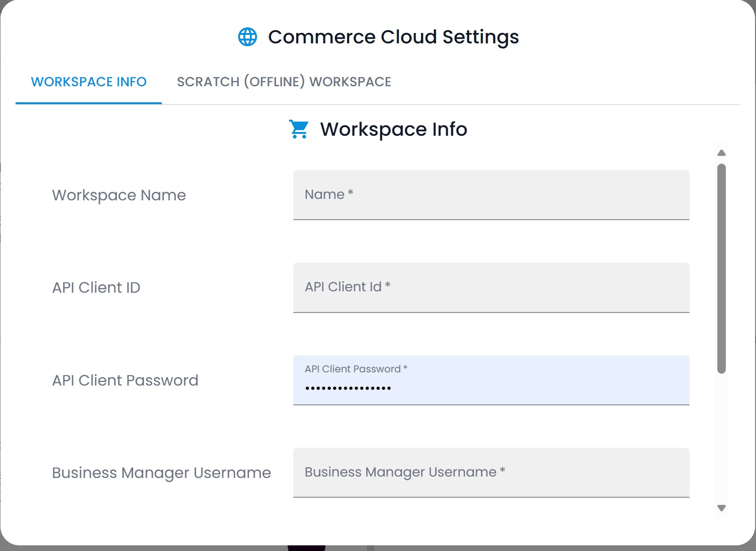This screenshot has width=756, height=551.
Task: Click into the API Client Id field
Action: (491, 287)
